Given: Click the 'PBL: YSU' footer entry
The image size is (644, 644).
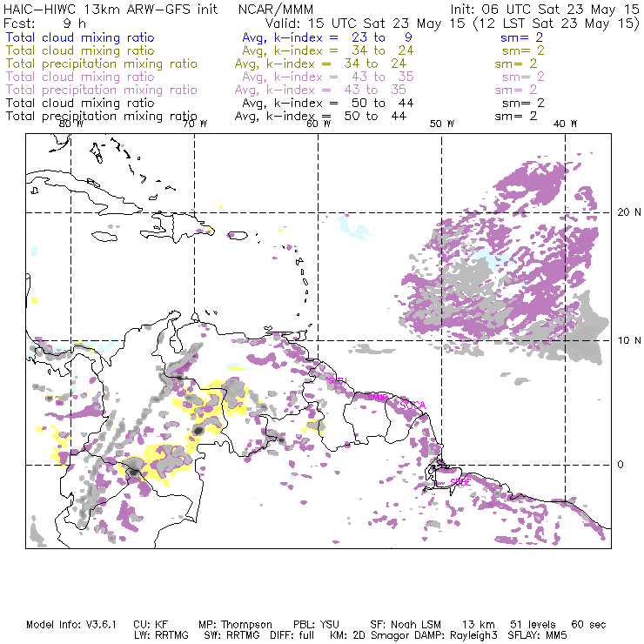Looking at the screenshot, I should pyautogui.click(x=316, y=625).
